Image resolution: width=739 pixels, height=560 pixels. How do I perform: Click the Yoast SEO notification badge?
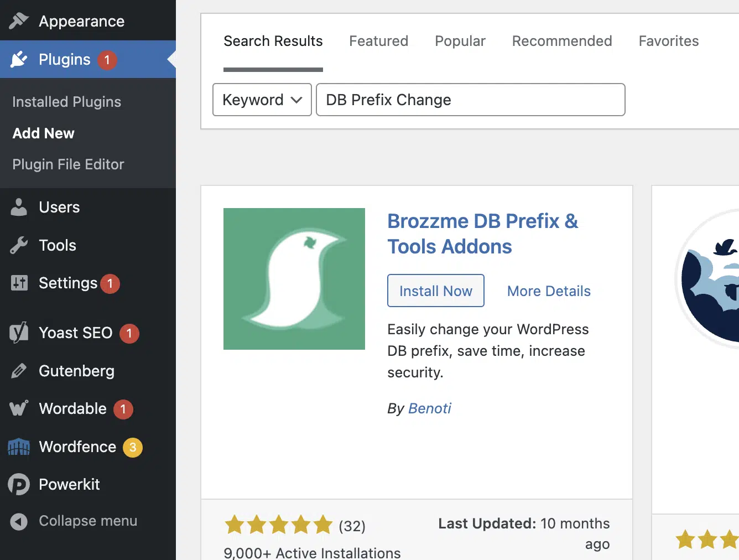(129, 333)
